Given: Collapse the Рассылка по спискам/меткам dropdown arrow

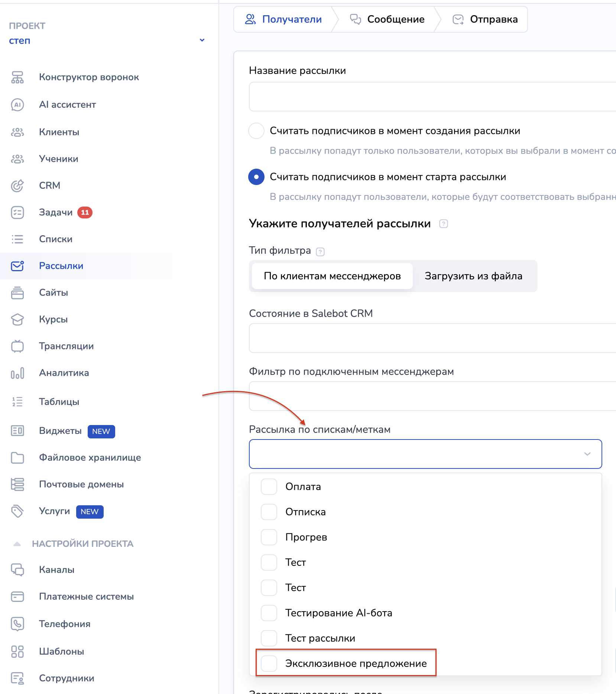Looking at the screenshot, I should [587, 454].
